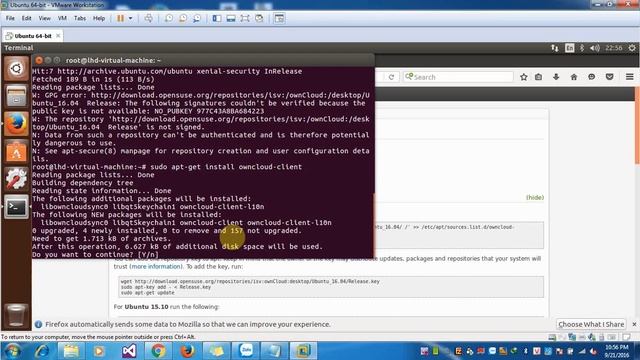
Task: Show Firefox bookmarks list icon
Action: tap(538, 77)
